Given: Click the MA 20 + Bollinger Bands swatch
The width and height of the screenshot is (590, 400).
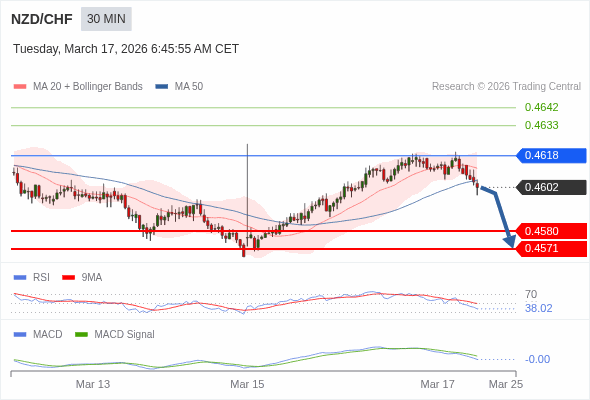Looking at the screenshot, I should tap(20, 87).
